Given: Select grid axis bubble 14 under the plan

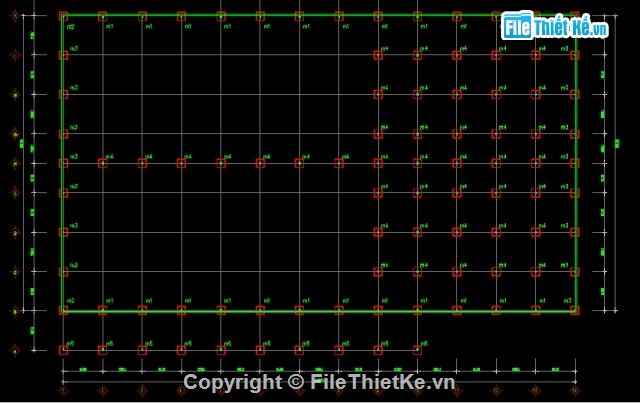Looking at the screenshot, I should coord(575,390).
